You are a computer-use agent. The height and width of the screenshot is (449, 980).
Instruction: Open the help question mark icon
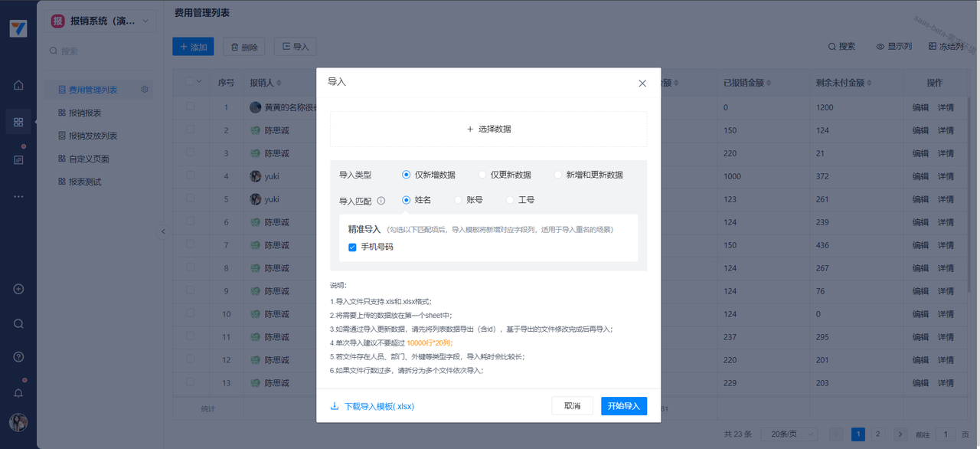coord(18,357)
